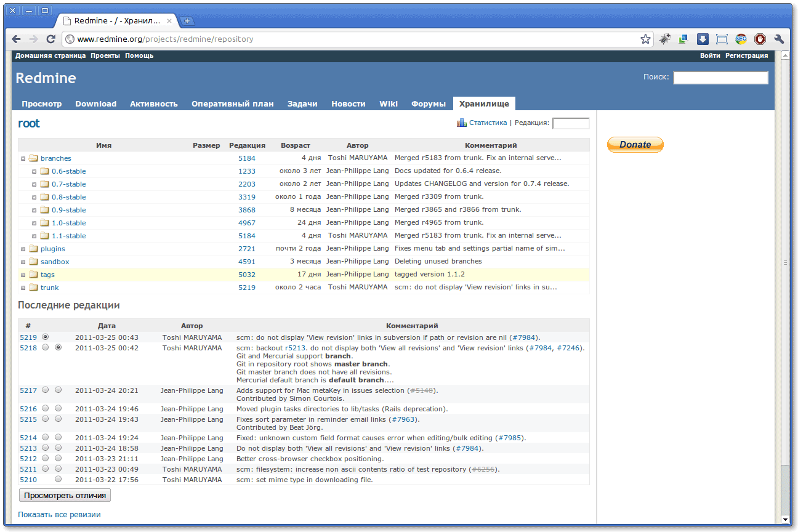Select the first radio in row 5211
Viewport: 798px width, 532px height.
tap(45, 469)
